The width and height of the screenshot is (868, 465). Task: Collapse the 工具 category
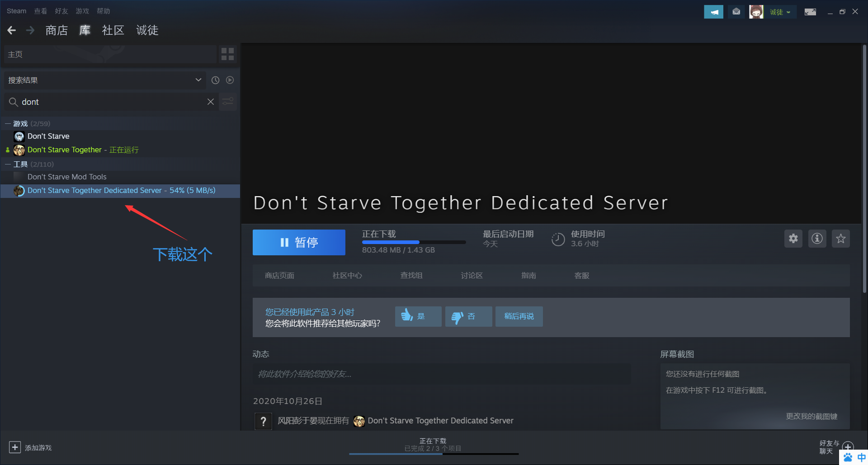(x=8, y=164)
